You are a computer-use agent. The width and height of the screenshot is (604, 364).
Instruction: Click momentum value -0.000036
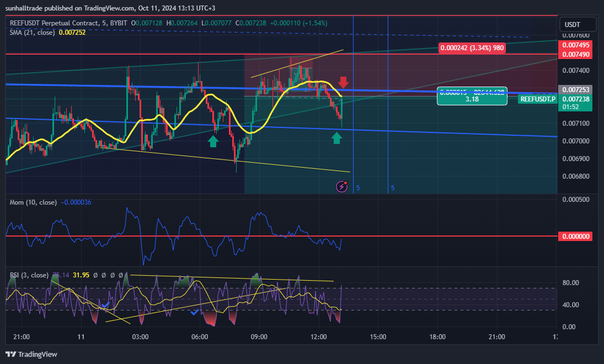click(x=76, y=202)
